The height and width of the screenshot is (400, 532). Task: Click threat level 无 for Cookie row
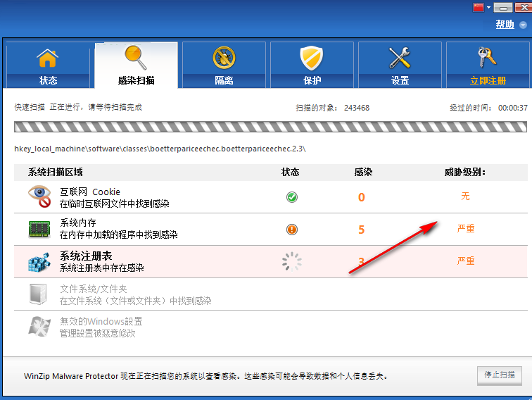pyautogui.click(x=466, y=196)
